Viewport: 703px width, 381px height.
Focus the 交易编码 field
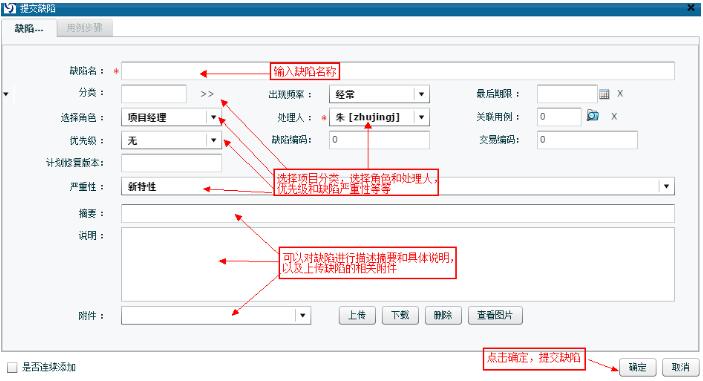[587, 140]
